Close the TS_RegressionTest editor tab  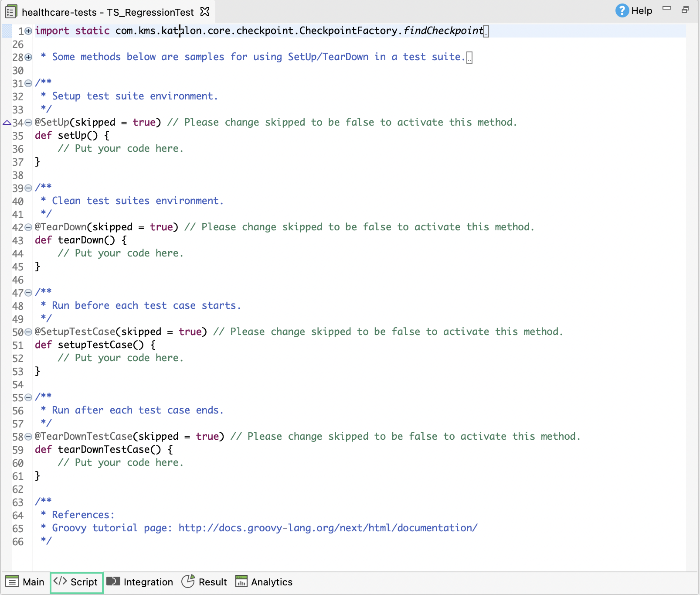pos(205,12)
